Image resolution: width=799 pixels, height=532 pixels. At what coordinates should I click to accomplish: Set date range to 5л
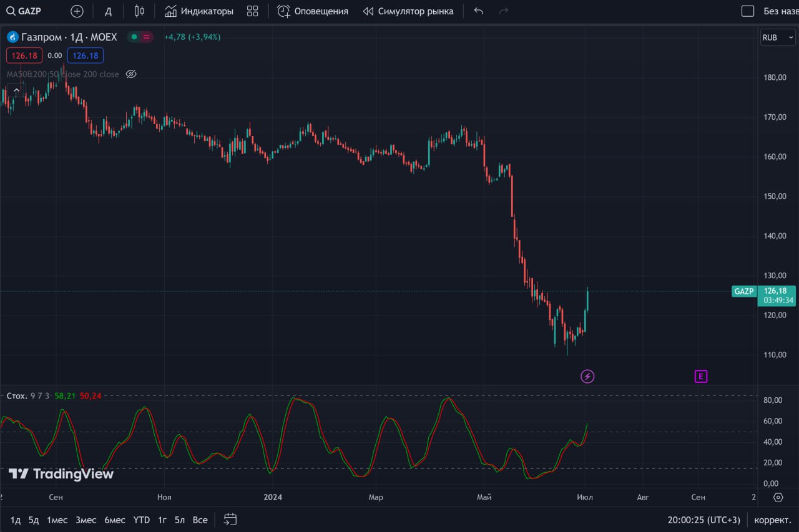[180, 520]
